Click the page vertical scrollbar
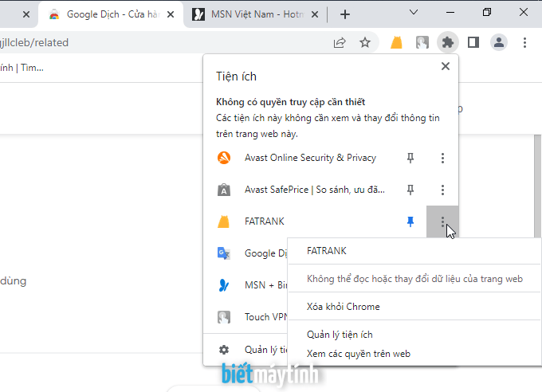This screenshot has height=392, width=542. click(x=537, y=186)
